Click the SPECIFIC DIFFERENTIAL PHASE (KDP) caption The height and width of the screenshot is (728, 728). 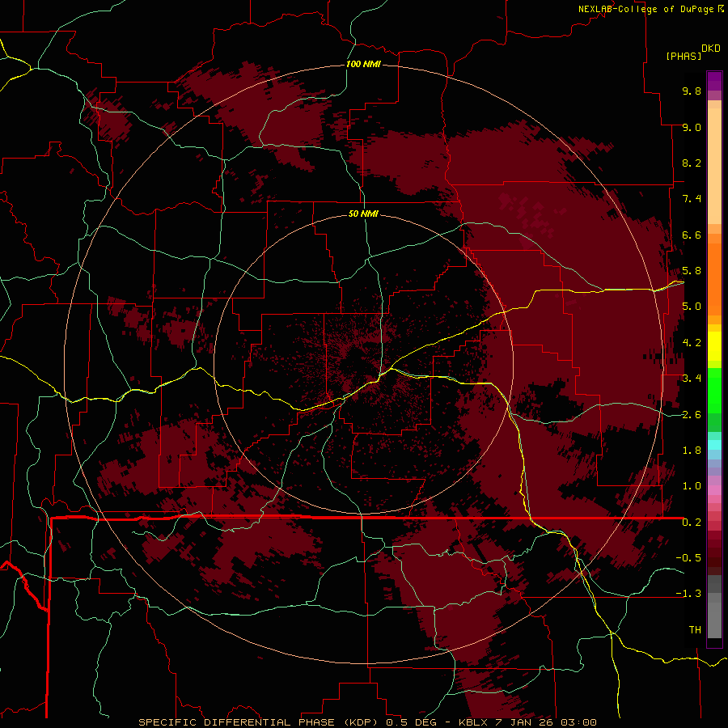tap(258, 722)
